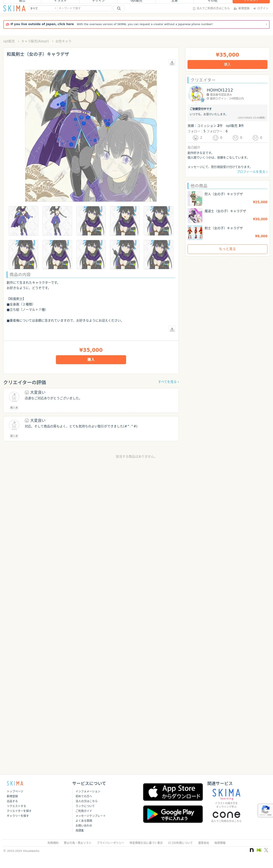273x868 pixels.
Task: Click the App Store download badge
Action: click(173, 792)
